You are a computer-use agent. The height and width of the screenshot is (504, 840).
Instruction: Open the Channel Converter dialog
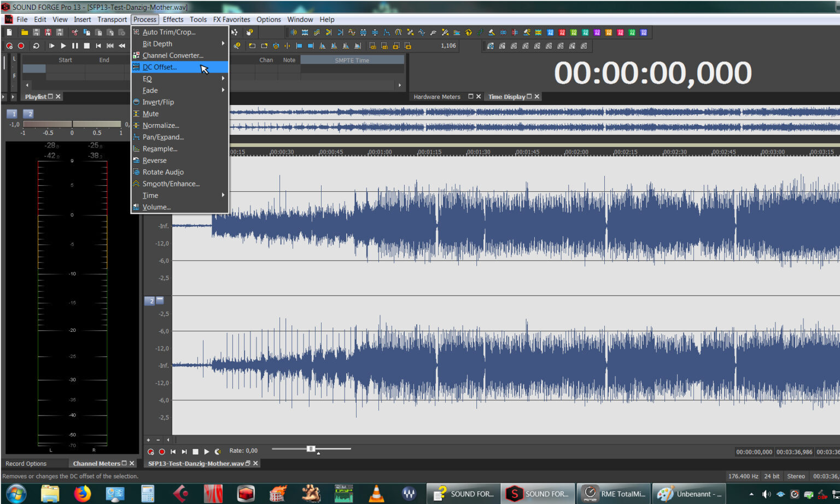pyautogui.click(x=179, y=55)
